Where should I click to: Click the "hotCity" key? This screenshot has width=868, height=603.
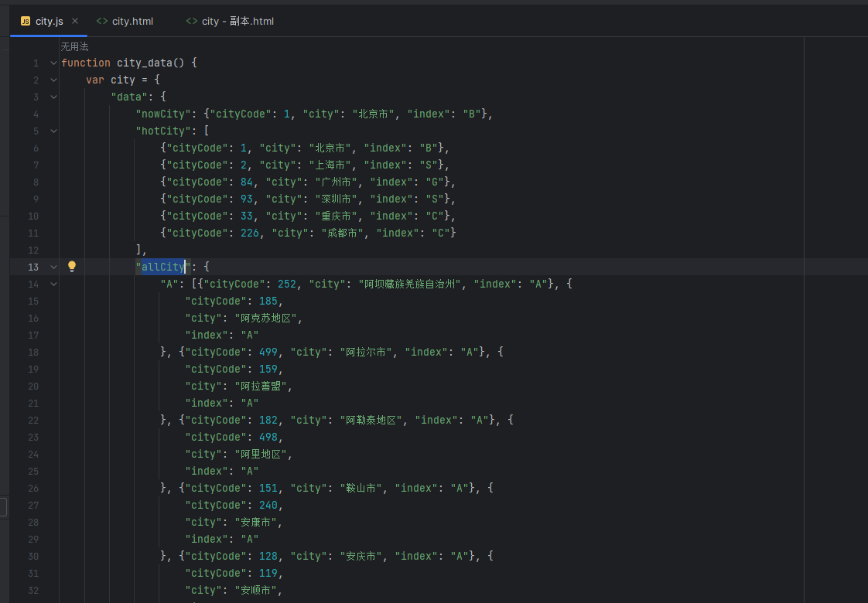(163, 131)
